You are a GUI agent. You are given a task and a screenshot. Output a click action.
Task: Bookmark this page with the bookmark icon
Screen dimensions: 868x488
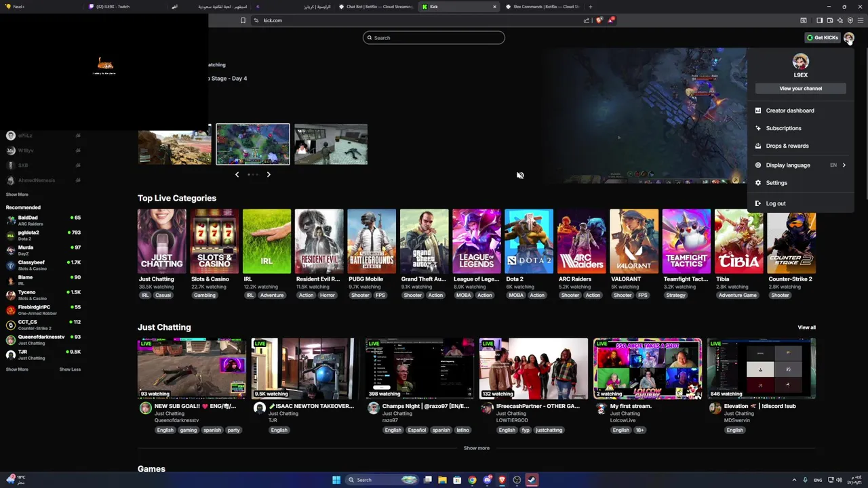(243, 20)
